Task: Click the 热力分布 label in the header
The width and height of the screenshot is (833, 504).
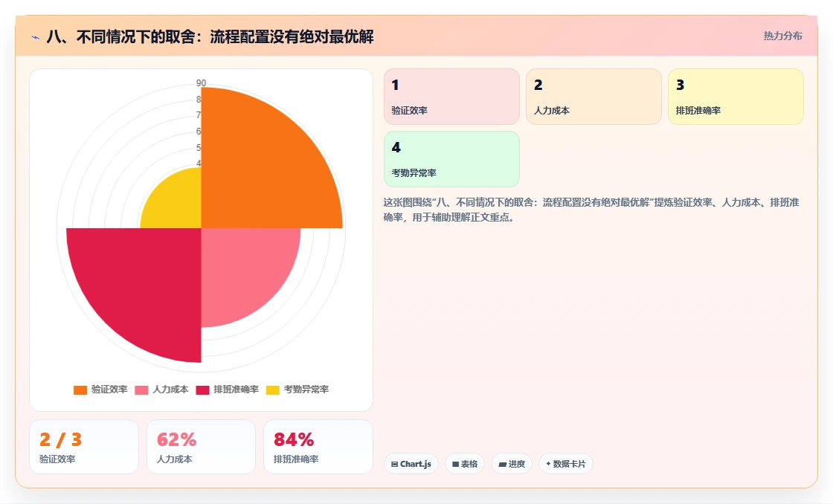Action: [x=782, y=36]
